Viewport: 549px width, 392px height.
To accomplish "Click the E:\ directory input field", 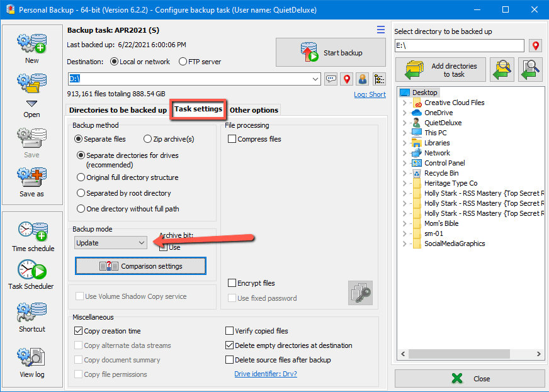I will click(x=460, y=45).
